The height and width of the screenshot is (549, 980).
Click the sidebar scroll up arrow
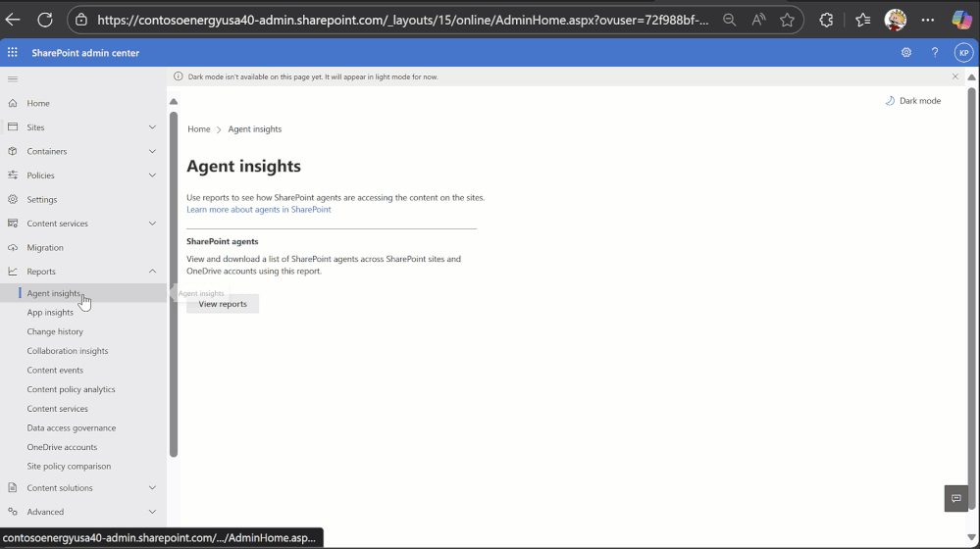(174, 101)
